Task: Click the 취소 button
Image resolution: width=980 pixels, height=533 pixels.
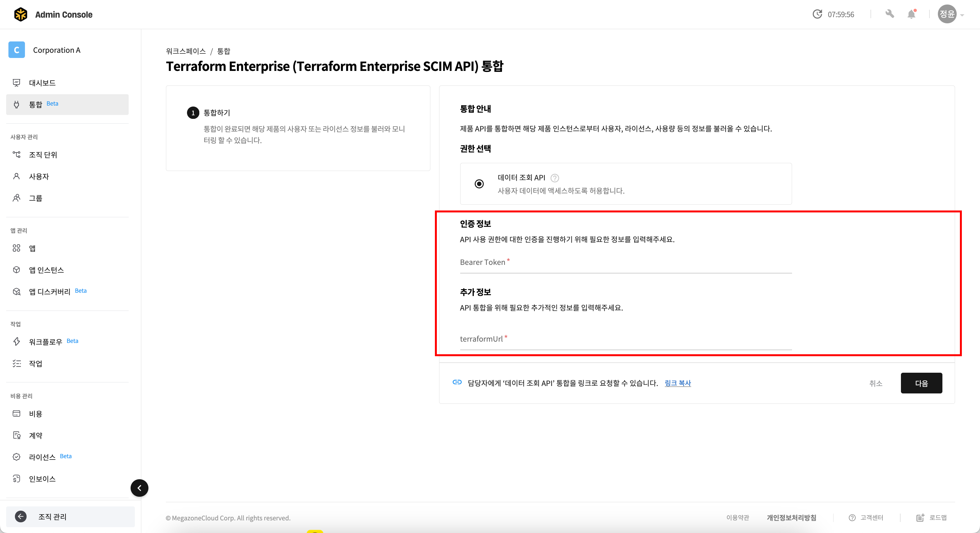Action: tap(875, 383)
